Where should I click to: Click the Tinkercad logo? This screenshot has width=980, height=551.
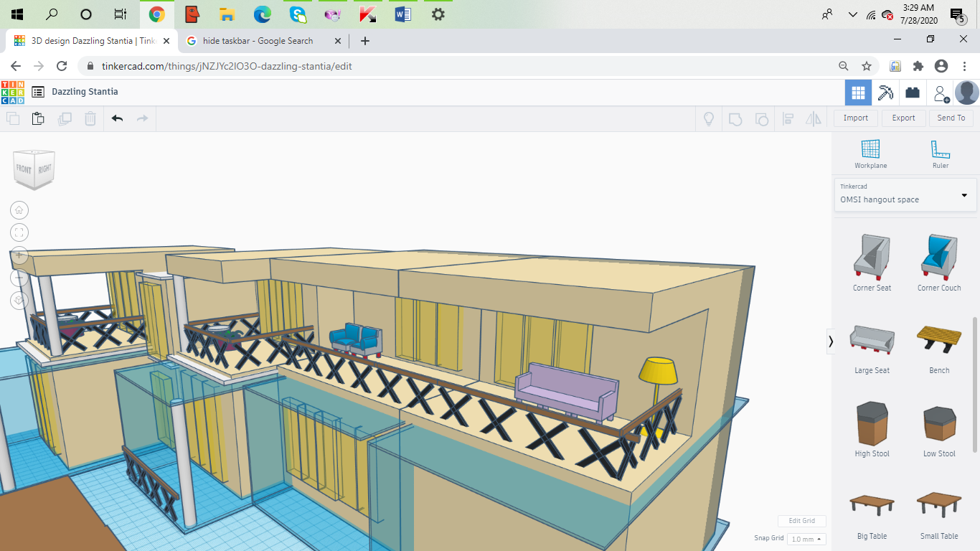click(x=13, y=92)
